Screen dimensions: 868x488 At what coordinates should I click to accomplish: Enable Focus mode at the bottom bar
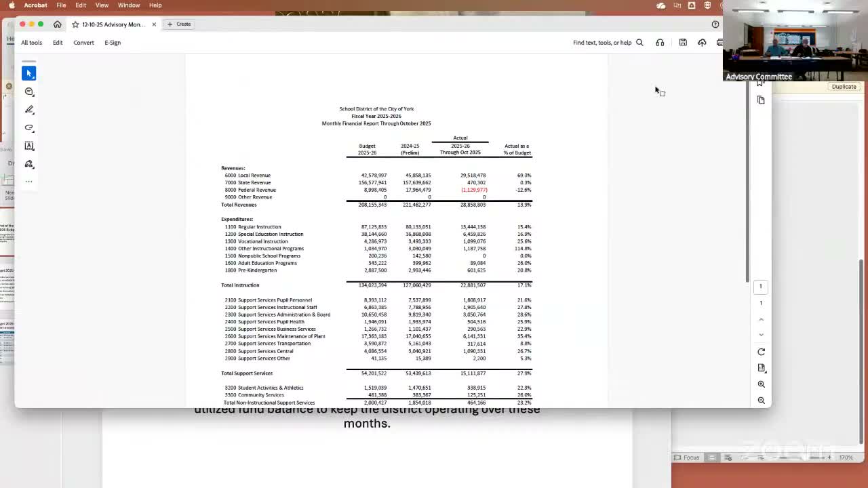click(x=688, y=457)
